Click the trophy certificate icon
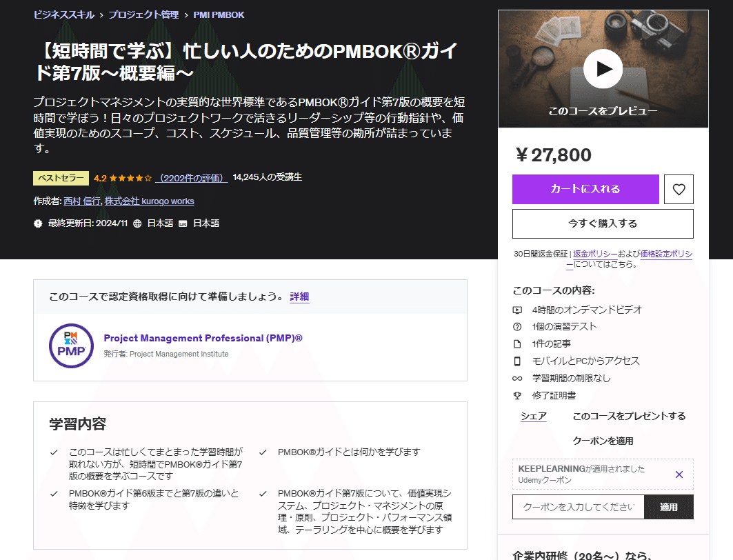The width and height of the screenshot is (733, 560). [x=517, y=395]
